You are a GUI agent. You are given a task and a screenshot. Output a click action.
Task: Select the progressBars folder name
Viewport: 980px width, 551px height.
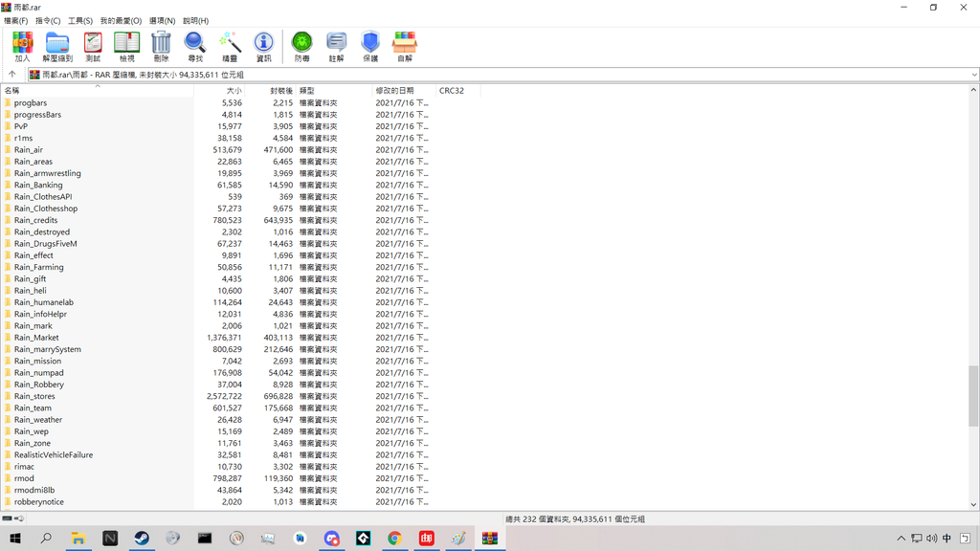point(37,115)
